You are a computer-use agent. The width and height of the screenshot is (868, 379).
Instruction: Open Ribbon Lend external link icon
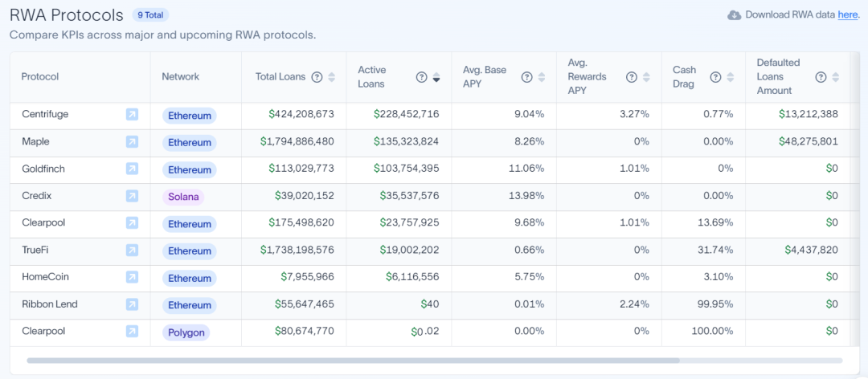(x=132, y=304)
